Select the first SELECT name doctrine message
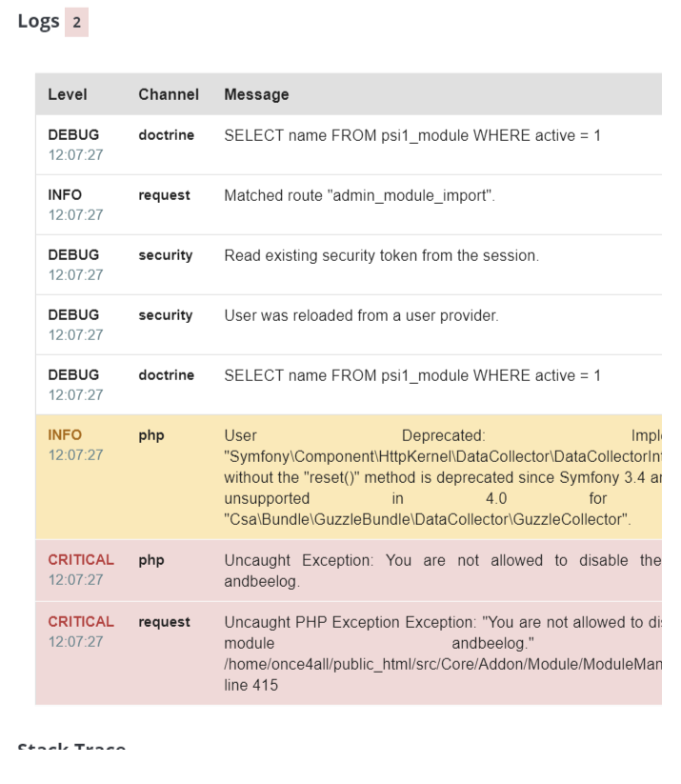This screenshot has height=784, width=681. point(412,135)
